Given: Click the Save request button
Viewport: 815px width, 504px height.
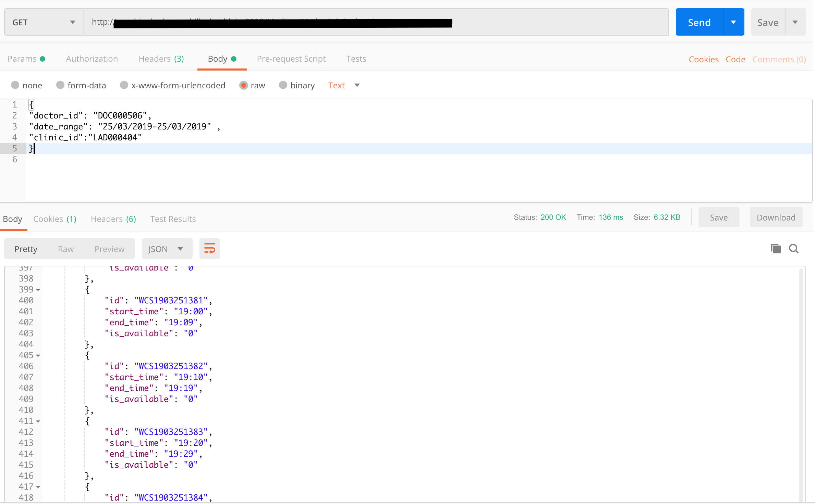Looking at the screenshot, I should (x=768, y=22).
